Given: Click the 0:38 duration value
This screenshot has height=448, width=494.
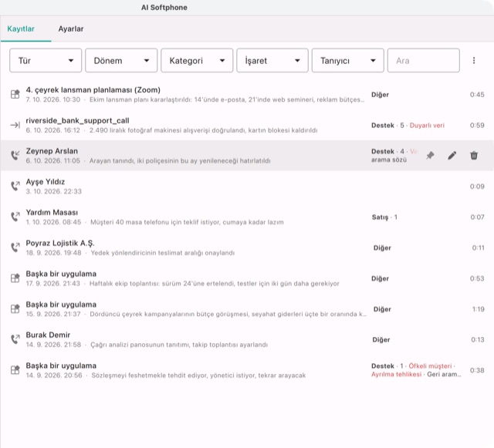Looking at the screenshot, I should [477, 370].
